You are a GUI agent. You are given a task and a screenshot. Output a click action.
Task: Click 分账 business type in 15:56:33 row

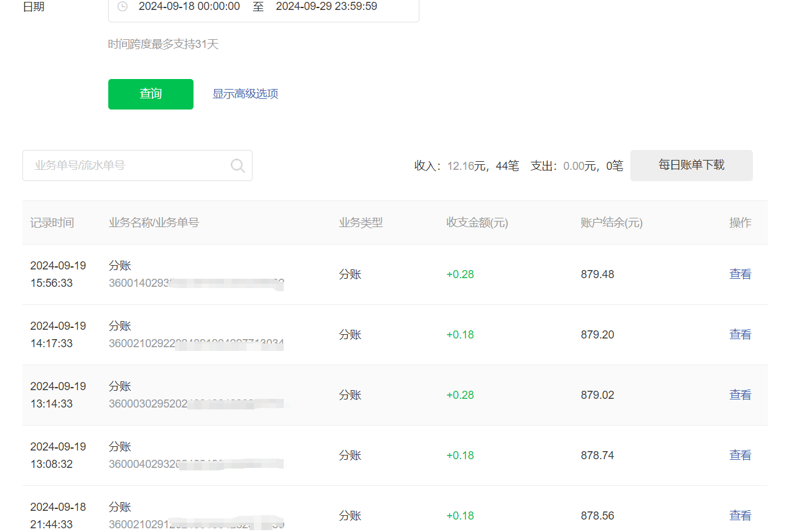pos(350,274)
